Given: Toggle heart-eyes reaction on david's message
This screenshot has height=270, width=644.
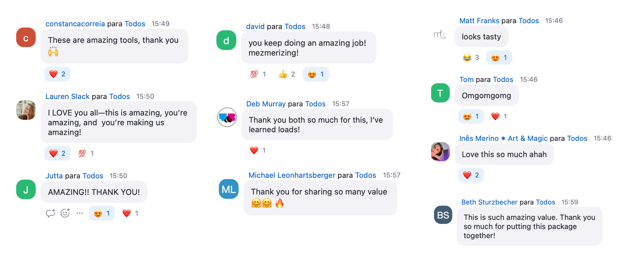Looking at the screenshot, I should 315,74.
